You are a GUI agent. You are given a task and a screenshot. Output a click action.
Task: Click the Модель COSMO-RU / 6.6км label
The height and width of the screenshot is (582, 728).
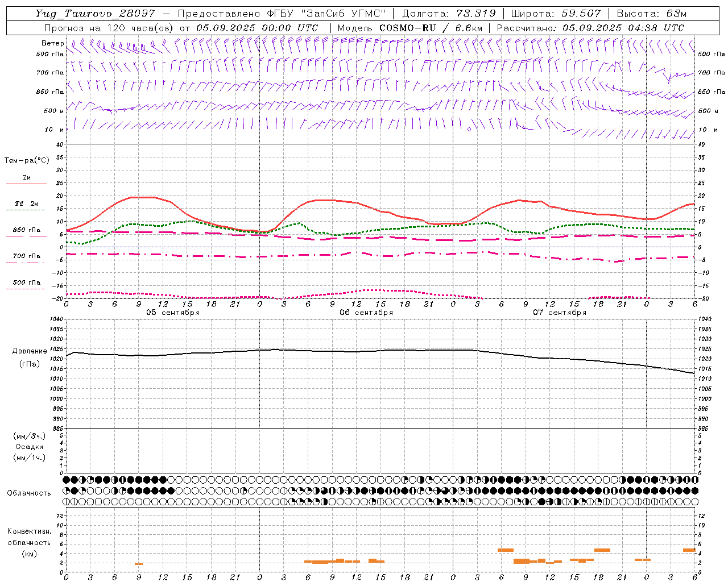(x=410, y=28)
